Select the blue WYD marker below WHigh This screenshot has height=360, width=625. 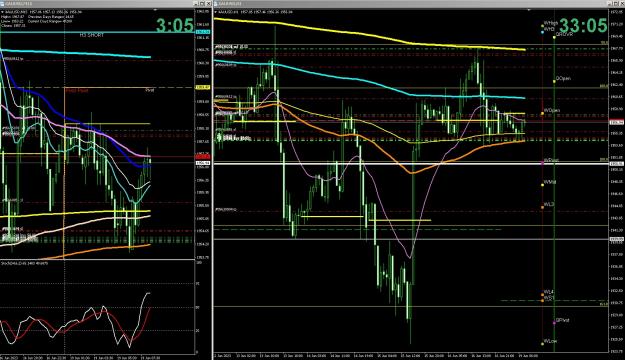tap(542, 31)
